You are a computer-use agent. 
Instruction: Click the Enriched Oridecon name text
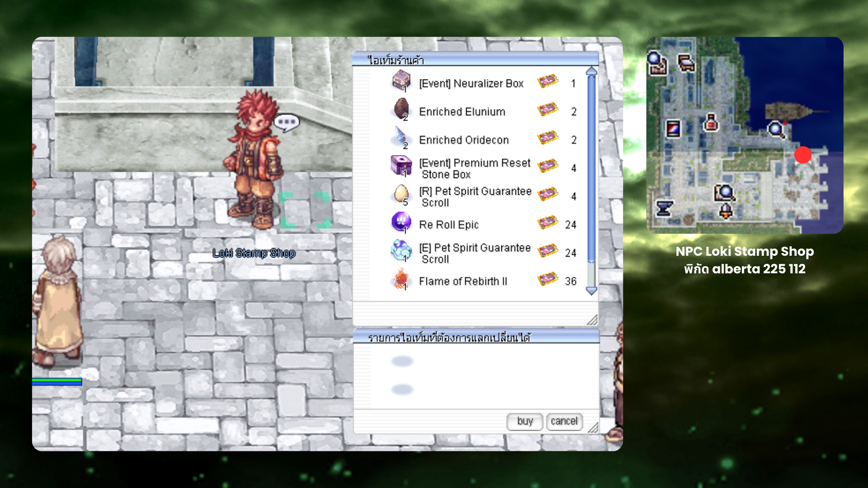[464, 140]
